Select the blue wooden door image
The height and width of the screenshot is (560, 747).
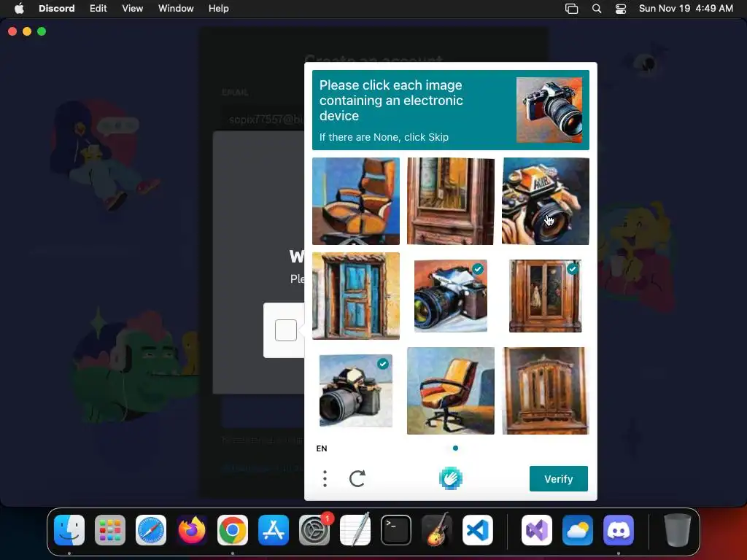(356, 296)
